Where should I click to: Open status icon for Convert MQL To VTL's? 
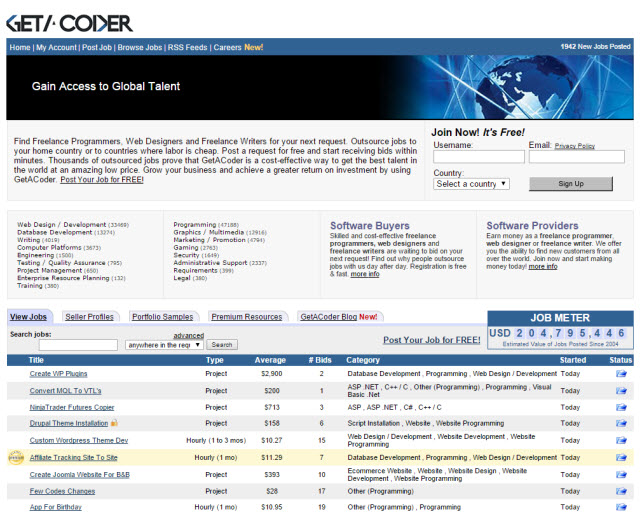(x=621, y=391)
